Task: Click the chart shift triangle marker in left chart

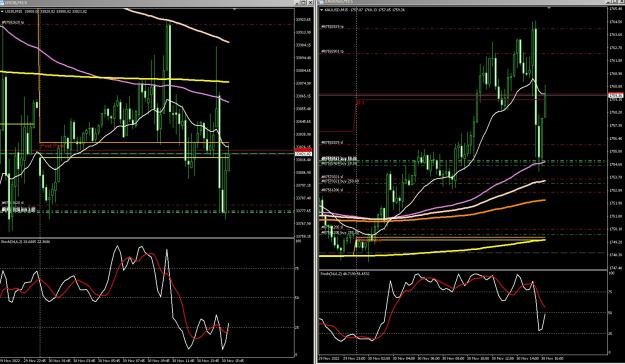Action: [234, 9]
